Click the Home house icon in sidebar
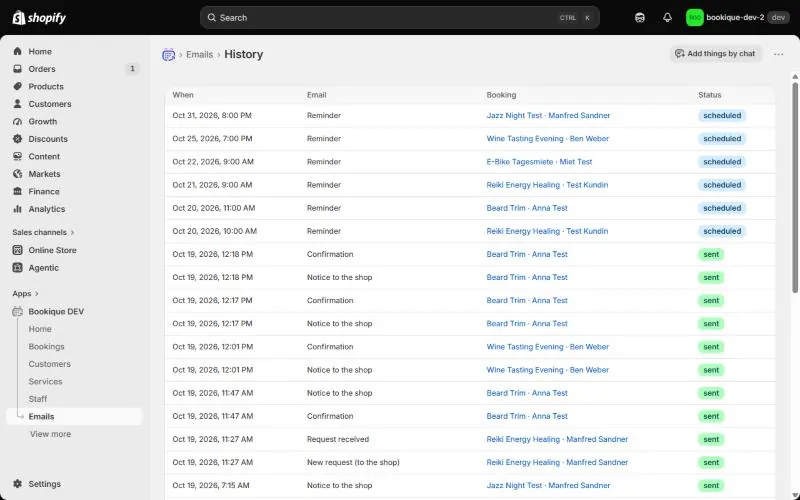 pyautogui.click(x=17, y=52)
